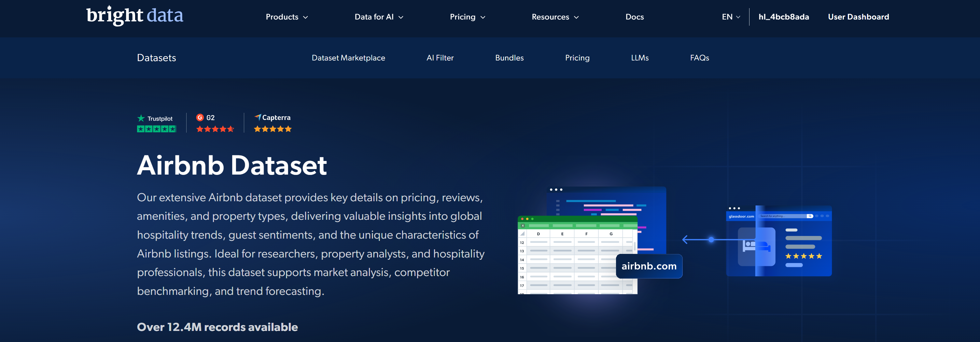
Task: Click the Capterra star rating
Action: coord(273,129)
